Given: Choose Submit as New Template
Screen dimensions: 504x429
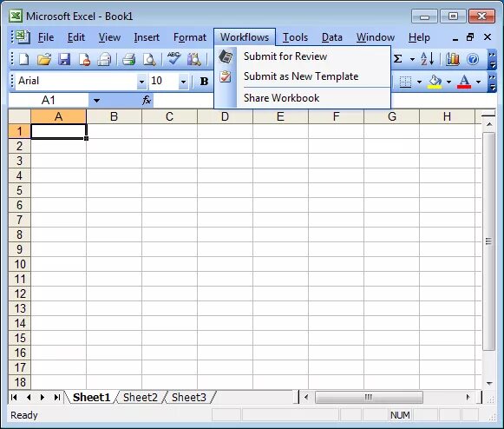Looking at the screenshot, I should point(302,76).
